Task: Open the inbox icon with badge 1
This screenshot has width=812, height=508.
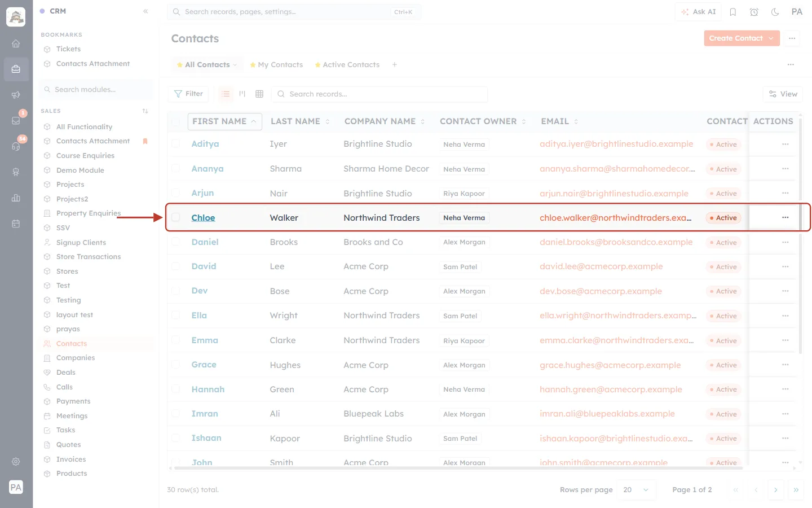Action: [x=16, y=120]
